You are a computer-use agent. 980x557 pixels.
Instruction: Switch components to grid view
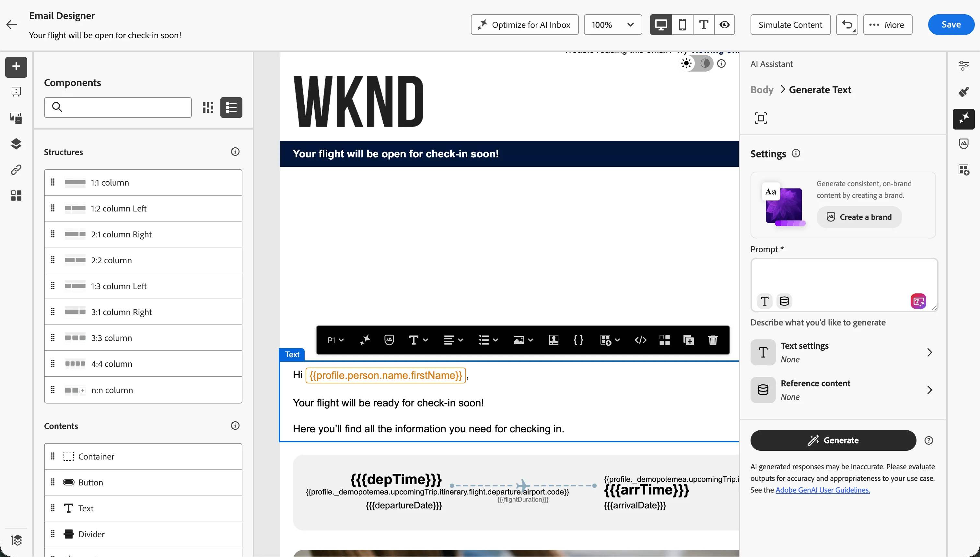(x=208, y=108)
